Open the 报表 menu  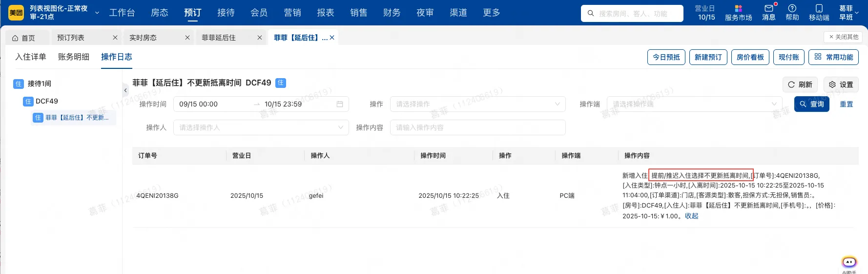coord(326,13)
